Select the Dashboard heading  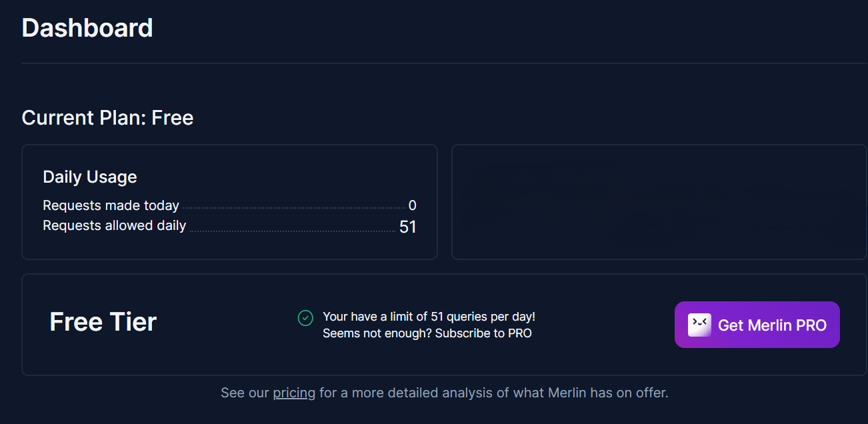87,27
